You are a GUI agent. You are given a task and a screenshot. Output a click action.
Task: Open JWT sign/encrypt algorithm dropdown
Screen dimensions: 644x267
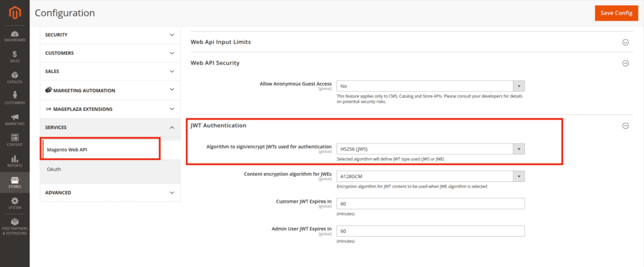tap(430, 149)
